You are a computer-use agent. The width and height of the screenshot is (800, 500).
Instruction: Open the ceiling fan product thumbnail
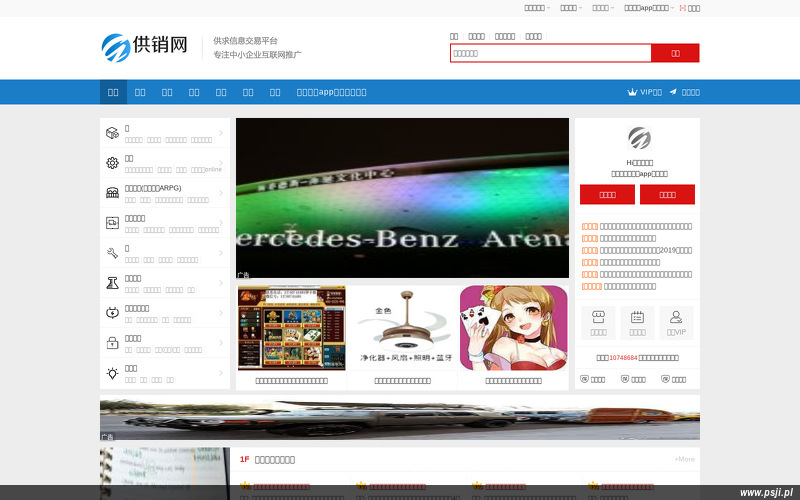[x=402, y=328]
